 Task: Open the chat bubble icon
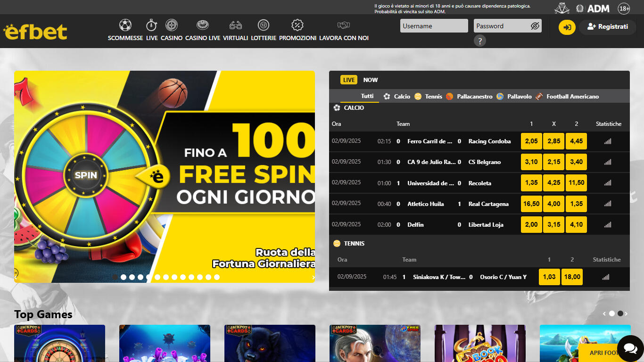click(x=630, y=348)
